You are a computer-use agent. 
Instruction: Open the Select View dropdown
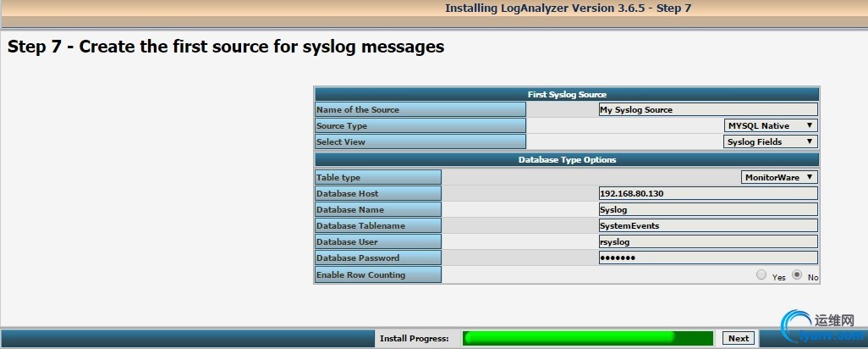point(771,141)
